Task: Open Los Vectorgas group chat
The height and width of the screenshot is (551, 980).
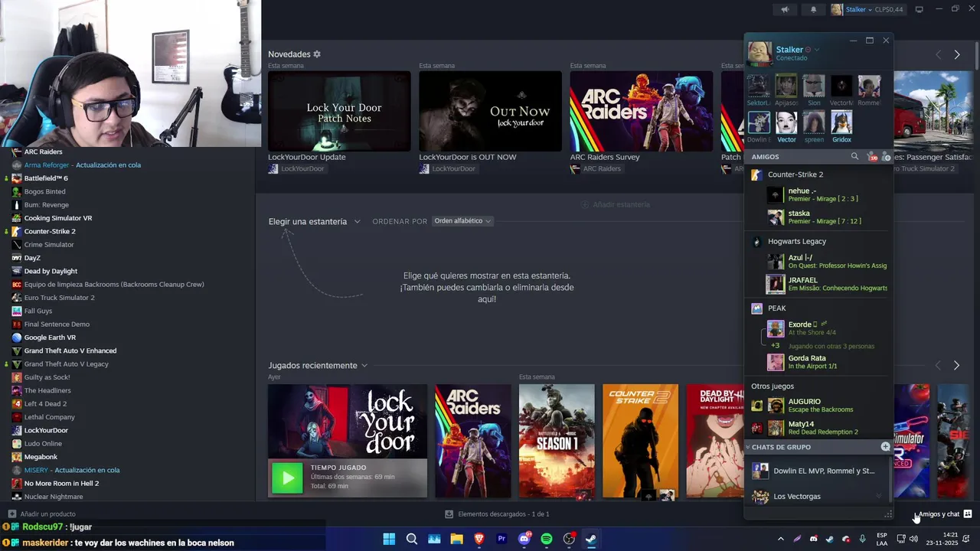Action: click(x=818, y=497)
